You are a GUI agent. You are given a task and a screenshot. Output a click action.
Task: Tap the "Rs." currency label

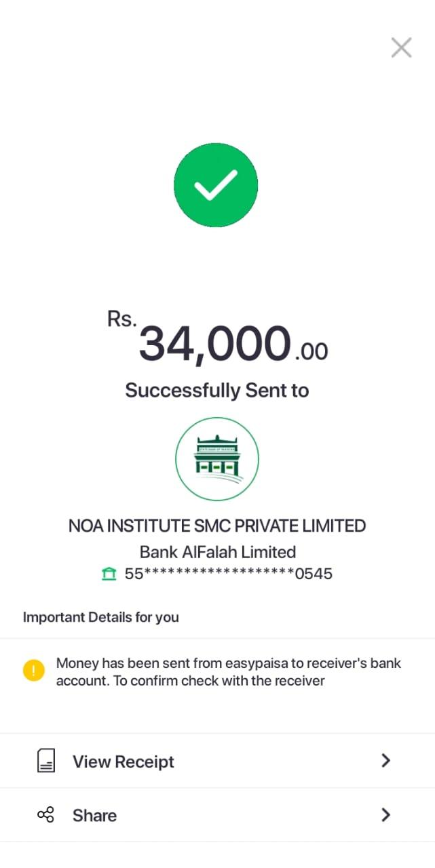122,319
